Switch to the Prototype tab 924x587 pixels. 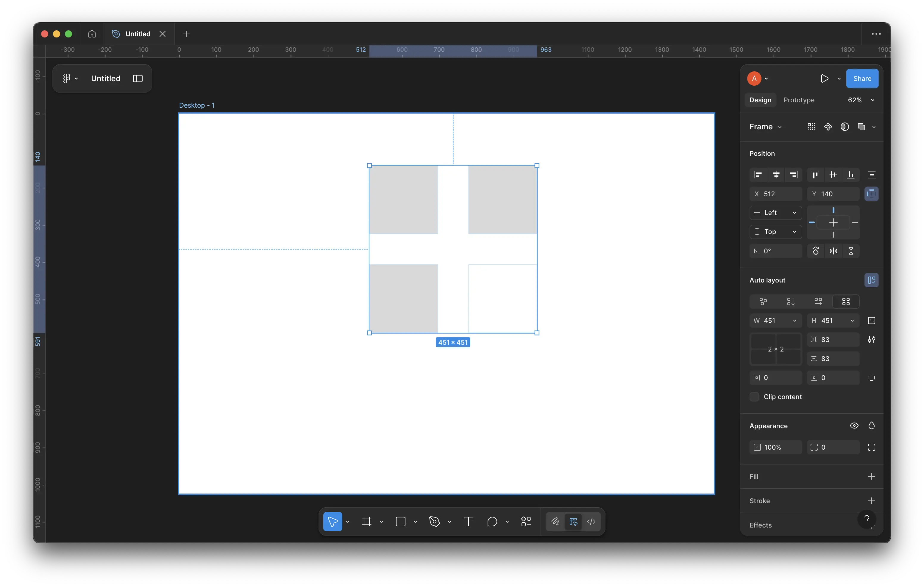[x=798, y=100]
